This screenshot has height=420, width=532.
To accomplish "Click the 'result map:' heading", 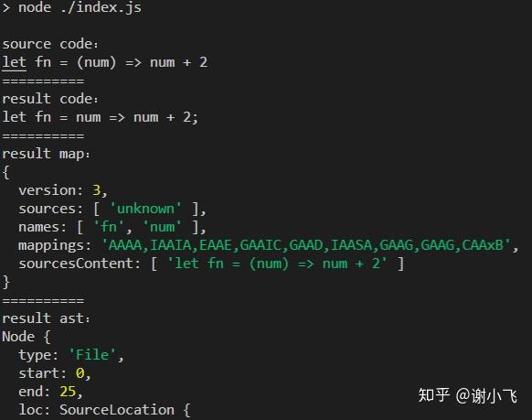I will point(46,154).
